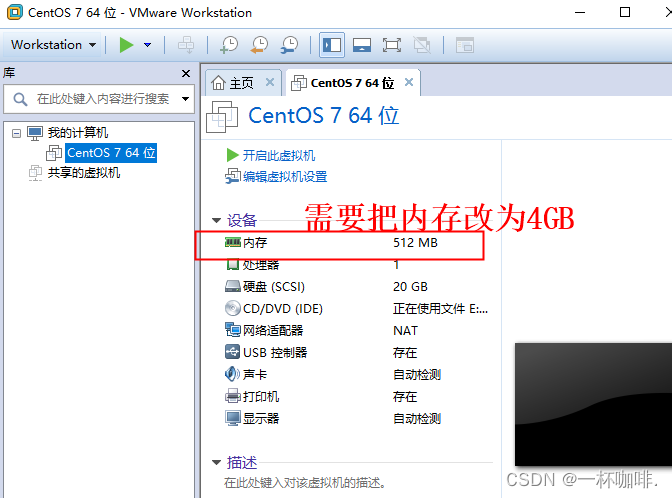Select the CD/DVD (IDE) device row
The image size is (672, 498).
356,309
